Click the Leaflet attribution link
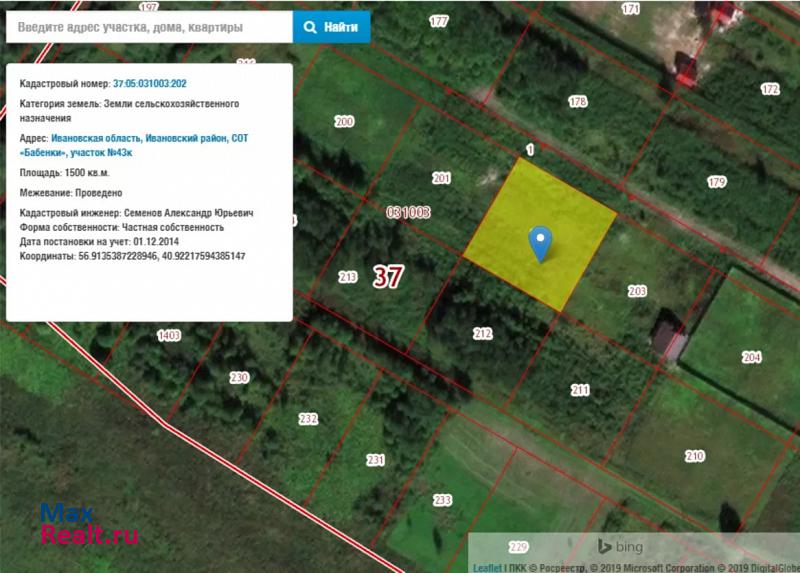Screen dimensions: 800x573 [487, 566]
